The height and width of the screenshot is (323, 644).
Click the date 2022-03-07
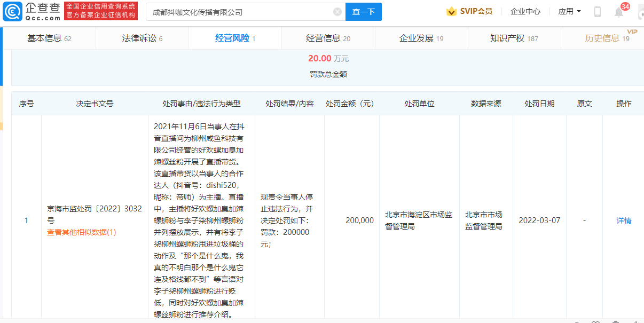(539, 220)
